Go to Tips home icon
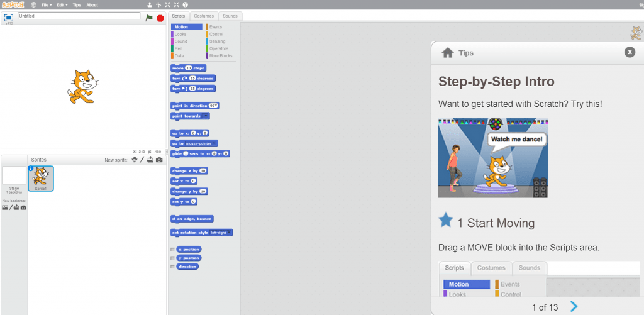Image resolution: width=644 pixels, height=315 pixels. click(x=447, y=53)
